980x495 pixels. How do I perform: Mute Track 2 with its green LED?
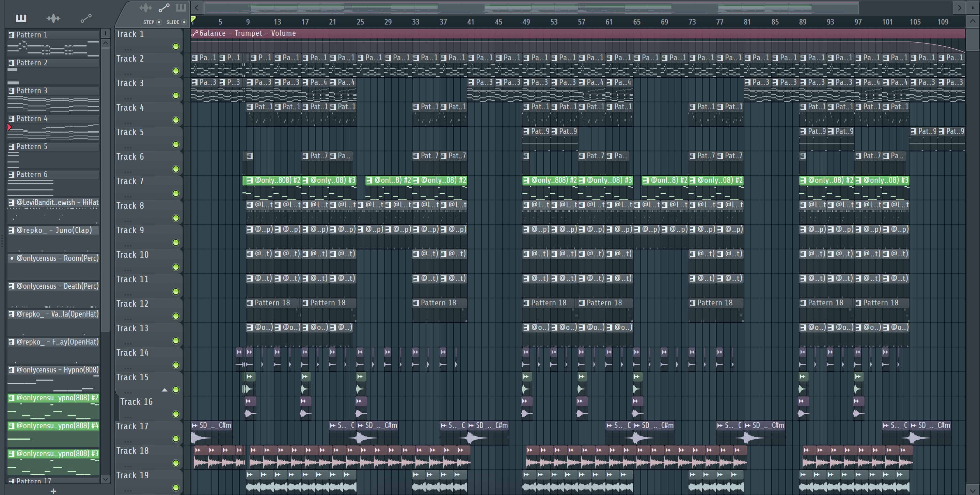(176, 71)
